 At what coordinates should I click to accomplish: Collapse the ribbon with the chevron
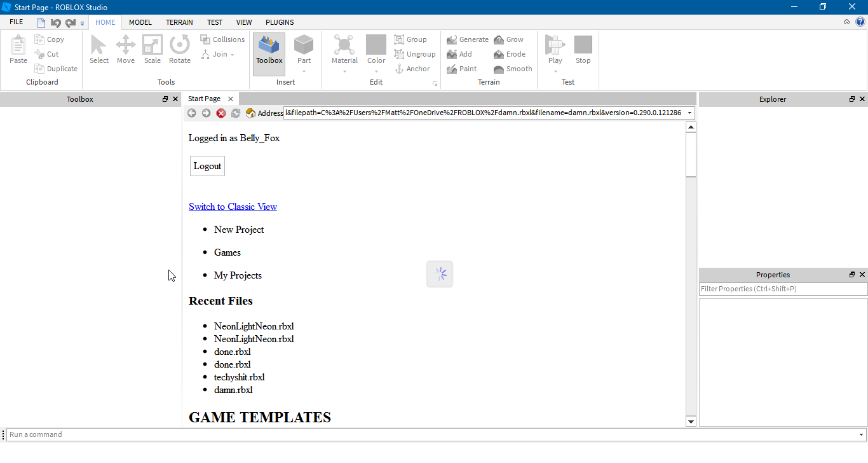click(846, 22)
